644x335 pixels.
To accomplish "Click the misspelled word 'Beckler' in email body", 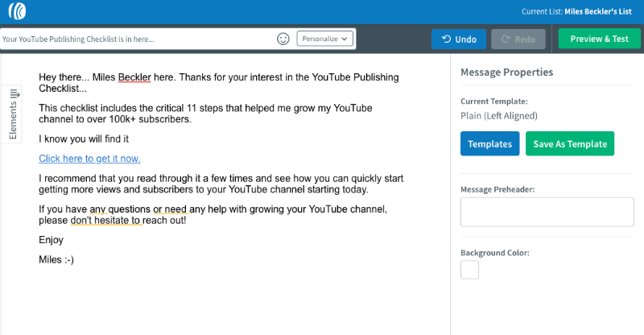I will point(134,77).
